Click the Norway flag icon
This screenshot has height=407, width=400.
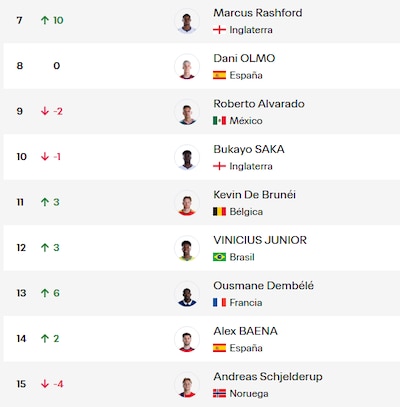coord(219,393)
